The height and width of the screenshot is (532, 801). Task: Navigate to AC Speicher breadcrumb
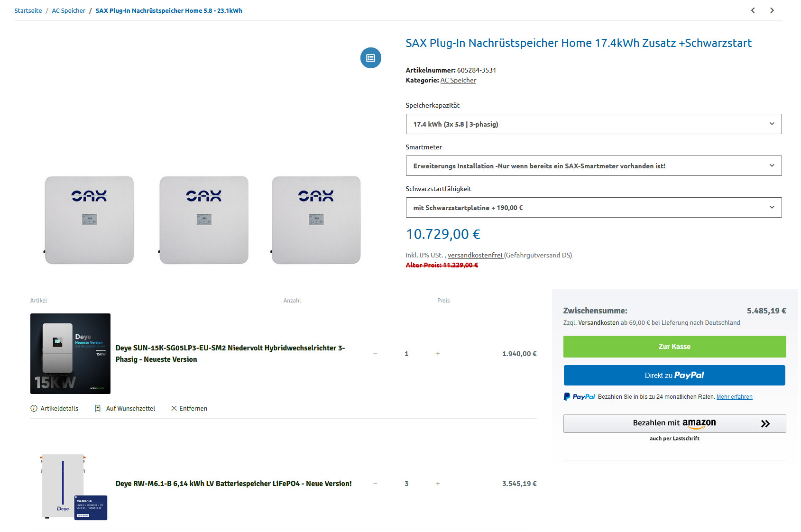tap(69, 10)
